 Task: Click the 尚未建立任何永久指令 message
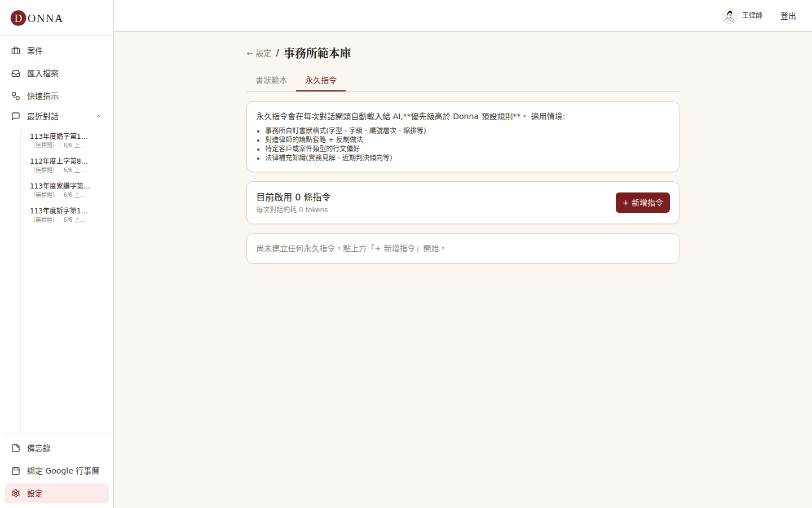[x=351, y=248]
